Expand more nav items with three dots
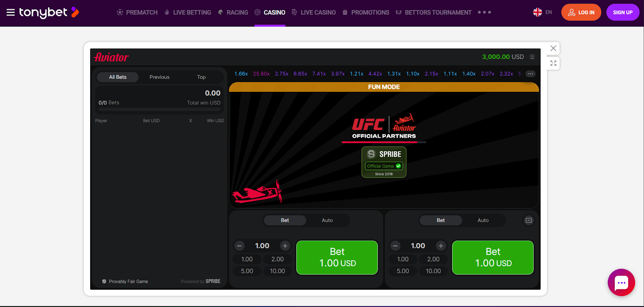The image size is (644, 307). tap(484, 12)
